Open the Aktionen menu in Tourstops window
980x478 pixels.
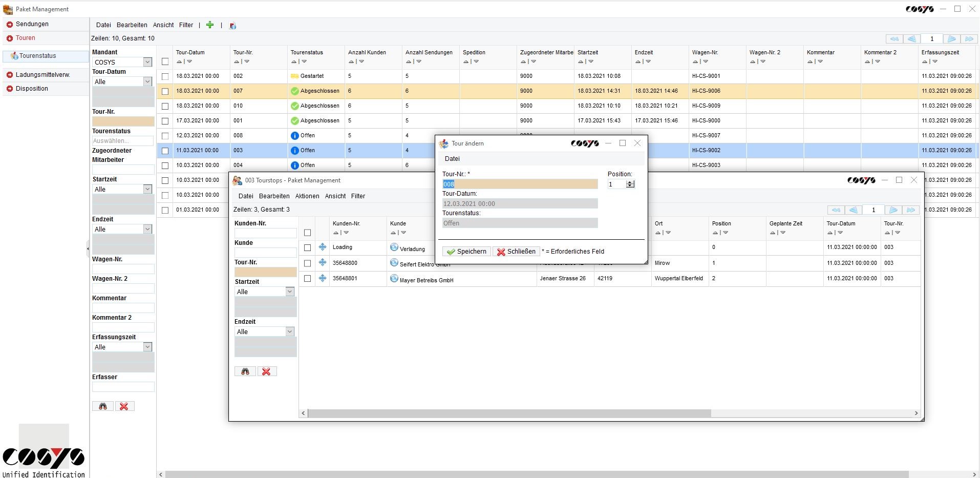point(307,196)
